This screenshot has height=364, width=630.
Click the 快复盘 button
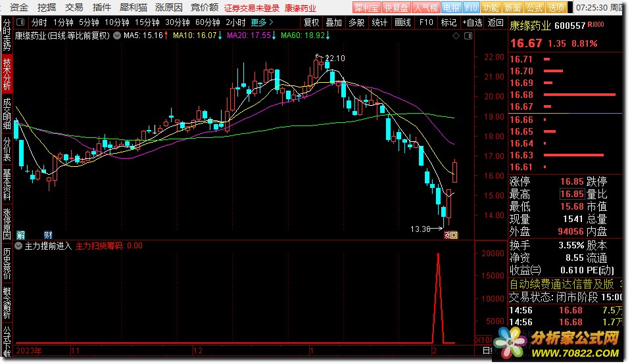(396, 8)
